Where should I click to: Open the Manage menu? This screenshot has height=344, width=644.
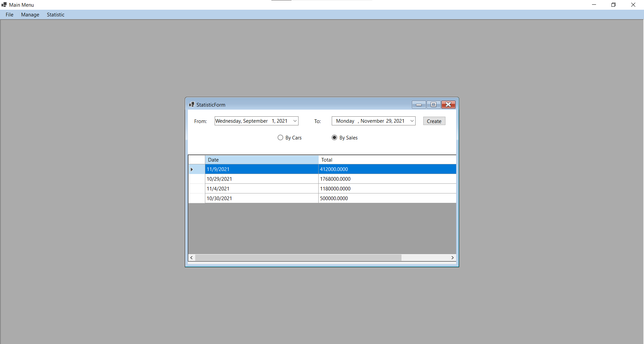tap(30, 15)
